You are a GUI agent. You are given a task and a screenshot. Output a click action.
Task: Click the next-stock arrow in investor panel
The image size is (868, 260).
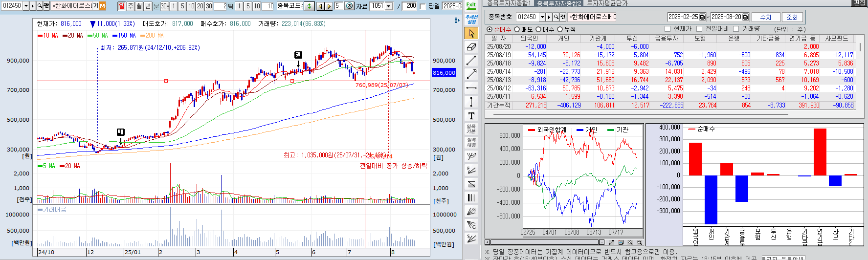[549, 17]
